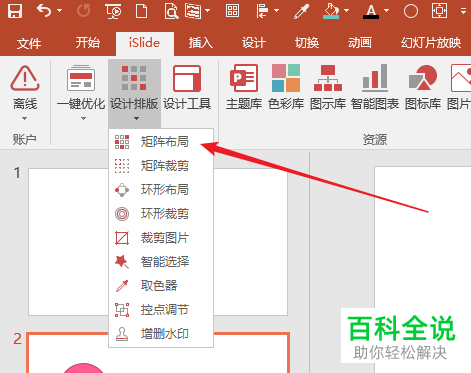The height and width of the screenshot is (373, 471).
Task: Click the Undo arrow icon
Action: [x=44, y=11]
